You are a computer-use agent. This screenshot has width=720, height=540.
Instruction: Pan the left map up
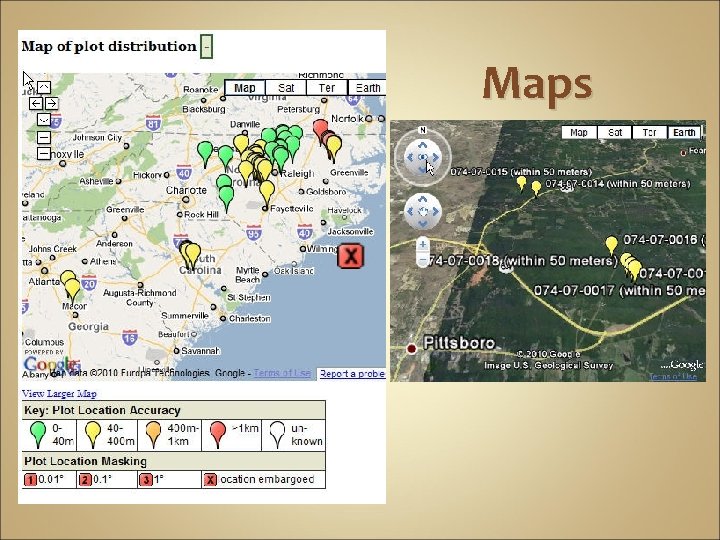tap(44, 87)
